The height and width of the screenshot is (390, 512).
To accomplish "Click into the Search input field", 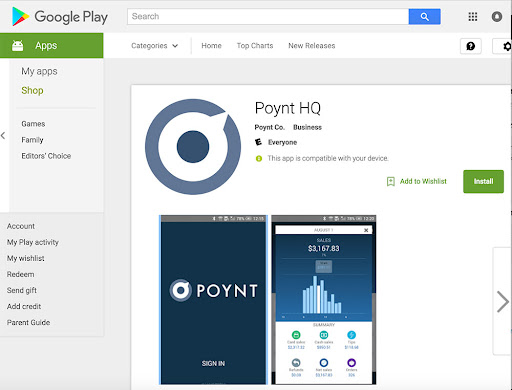I will (268, 17).
